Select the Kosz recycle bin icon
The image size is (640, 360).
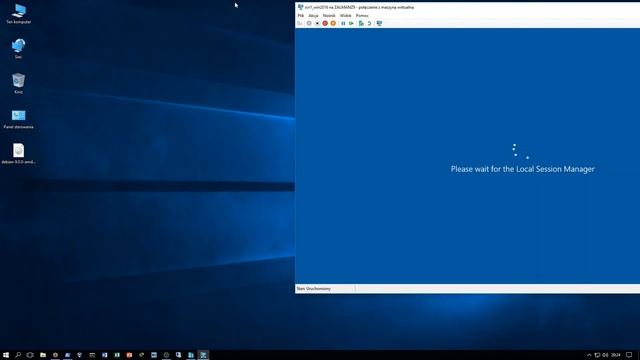pos(18,83)
